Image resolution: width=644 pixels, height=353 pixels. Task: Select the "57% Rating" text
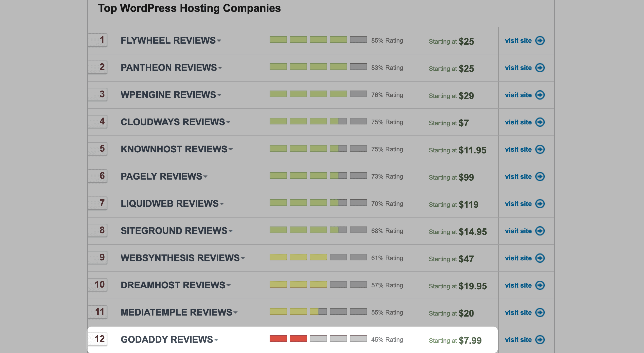pos(387,285)
